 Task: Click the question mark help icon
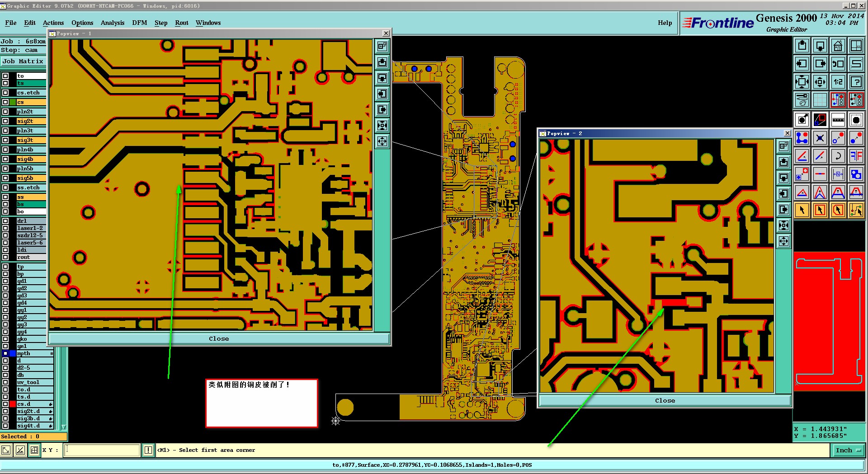856,82
